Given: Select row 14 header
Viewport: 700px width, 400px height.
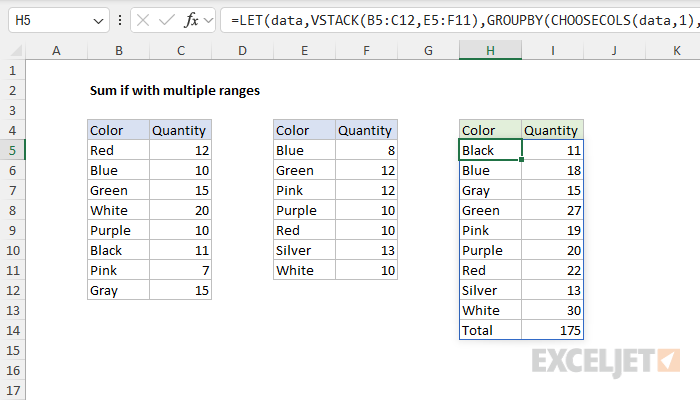Looking at the screenshot, I should pyautogui.click(x=12, y=330).
